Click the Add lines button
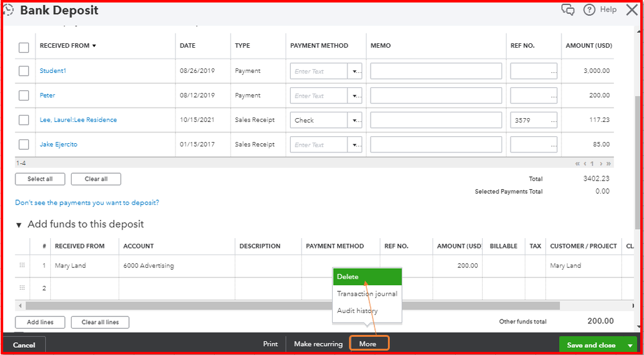The image size is (644, 355). coord(40,322)
